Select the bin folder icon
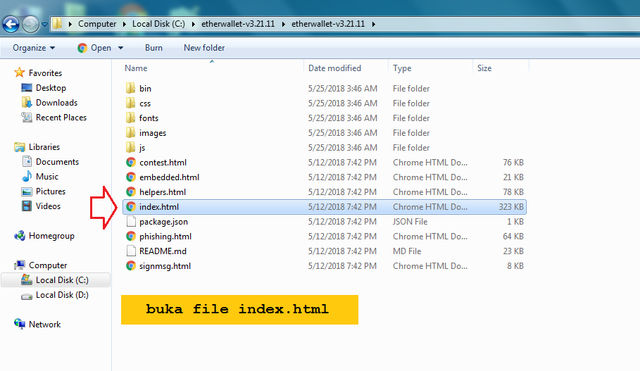Image resolution: width=640 pixels, height=371 pixels. 131,88
